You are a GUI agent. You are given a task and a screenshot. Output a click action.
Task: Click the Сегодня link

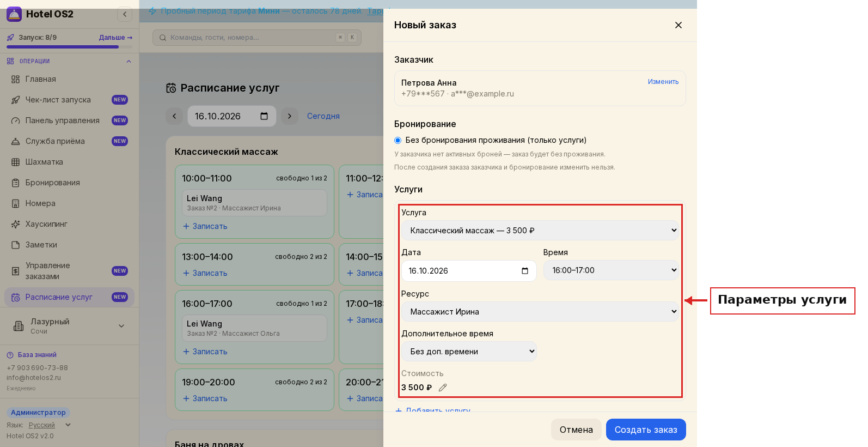pyautogui.click(x=323, y=116)
